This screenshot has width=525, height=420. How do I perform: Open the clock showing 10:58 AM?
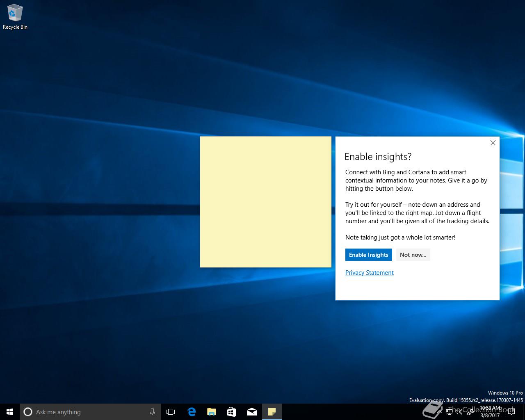pyautogui.click(x=490, y=412)
